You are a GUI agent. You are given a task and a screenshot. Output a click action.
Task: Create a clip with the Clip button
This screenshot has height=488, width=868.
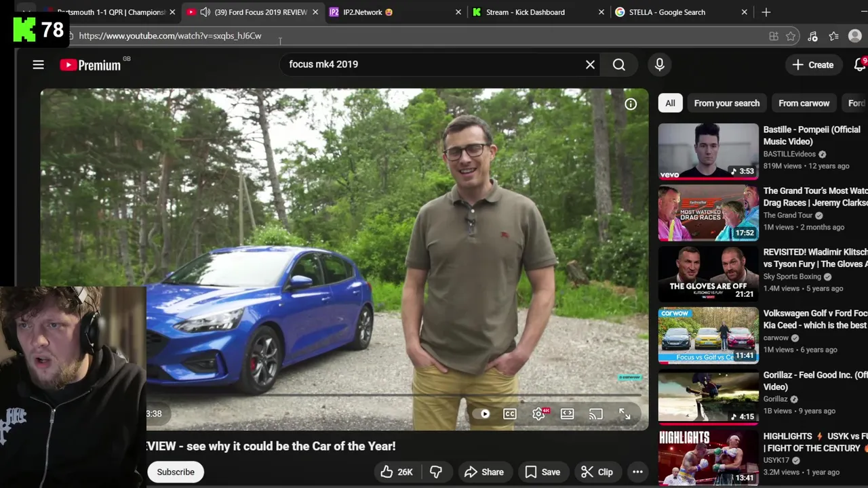[597, 472]
